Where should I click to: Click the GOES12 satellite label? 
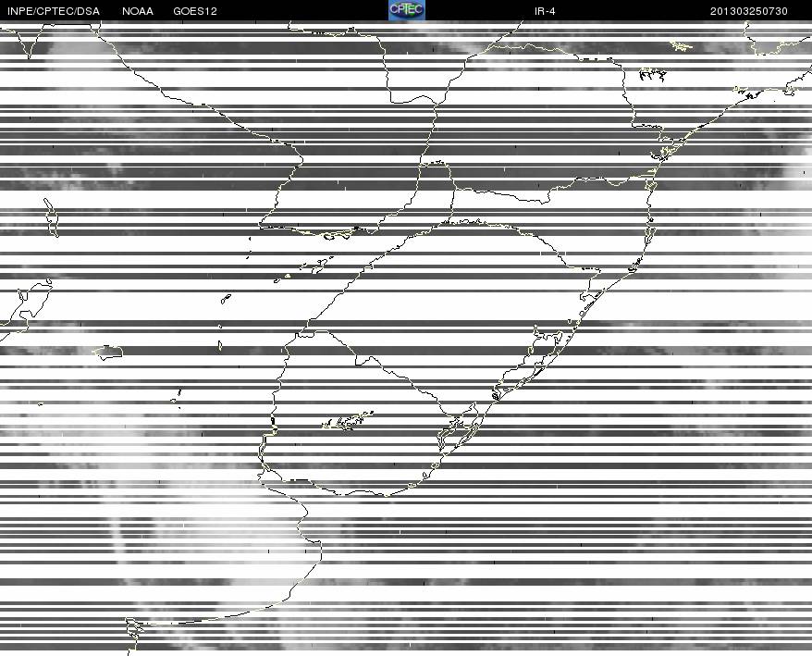[195, 11]
